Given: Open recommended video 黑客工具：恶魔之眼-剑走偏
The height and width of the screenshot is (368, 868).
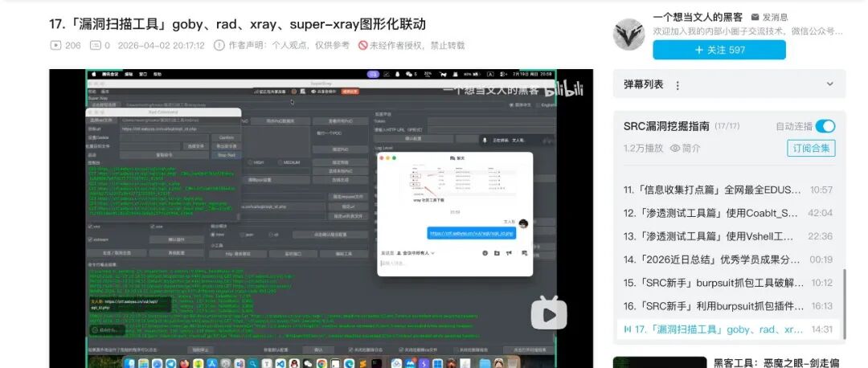Looking at the screenshot, I should [x=776, y=363].
